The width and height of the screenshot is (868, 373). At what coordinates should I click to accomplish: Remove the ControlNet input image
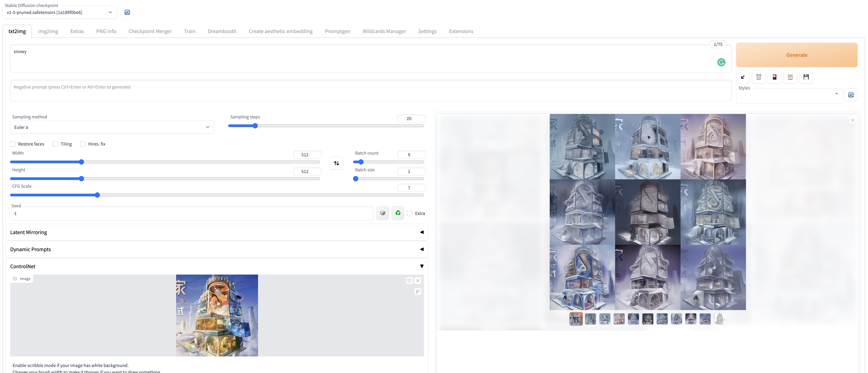click(417, 281)
